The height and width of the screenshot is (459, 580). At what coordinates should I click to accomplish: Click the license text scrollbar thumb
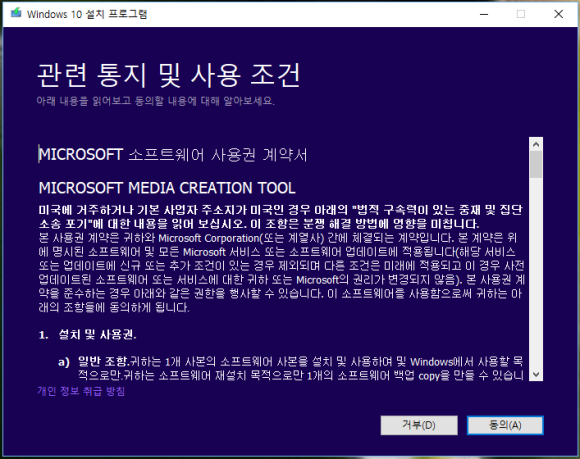[536, 165]
